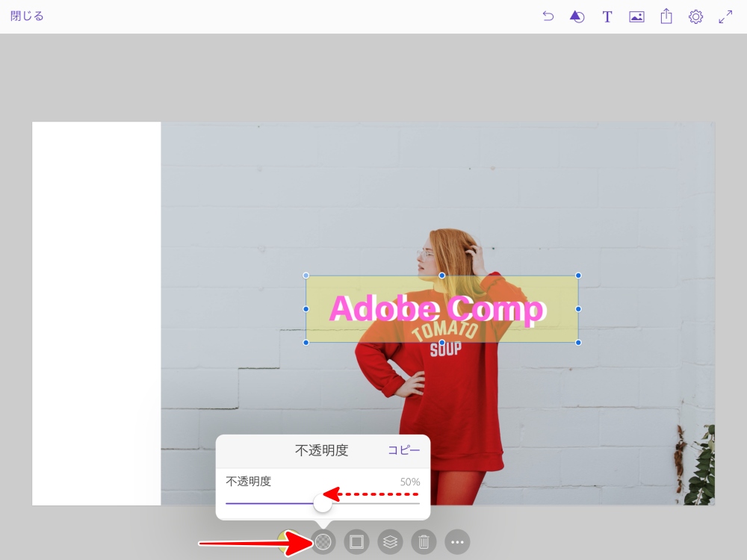The width and height of the screenshot is (747, 560).
Task: Click the 不透明度 slider label
Action: [x=248, y=482]
